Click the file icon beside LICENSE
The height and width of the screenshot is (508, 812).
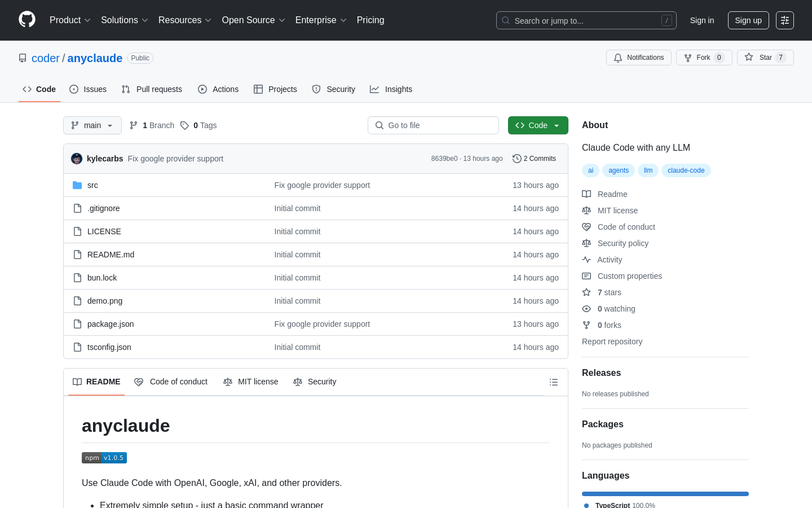(x=77, y=231)
